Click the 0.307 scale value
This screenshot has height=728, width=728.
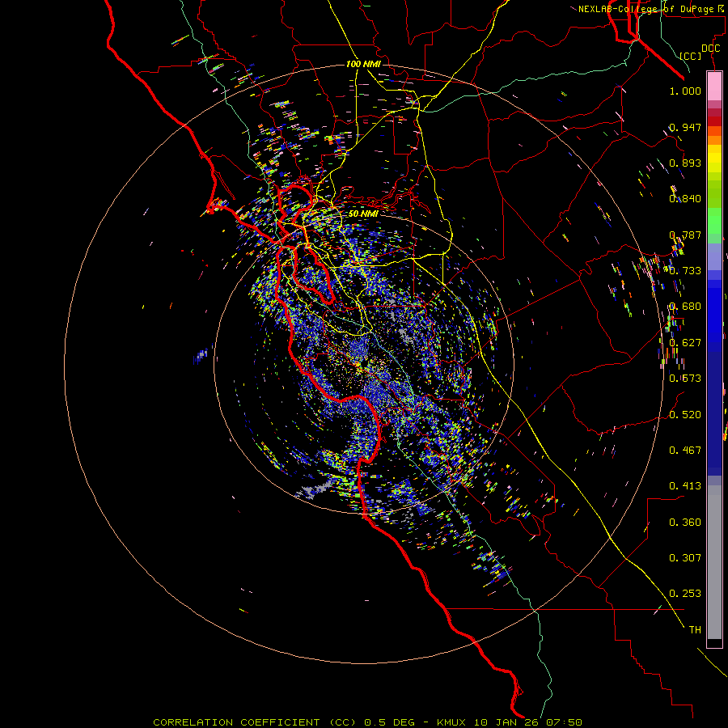point(685,558)
